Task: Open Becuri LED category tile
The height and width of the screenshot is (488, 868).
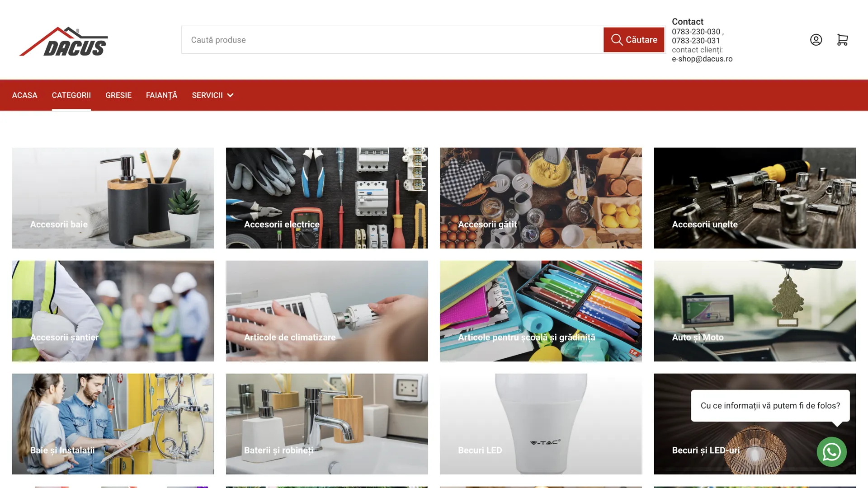Action: coord(541,424)
